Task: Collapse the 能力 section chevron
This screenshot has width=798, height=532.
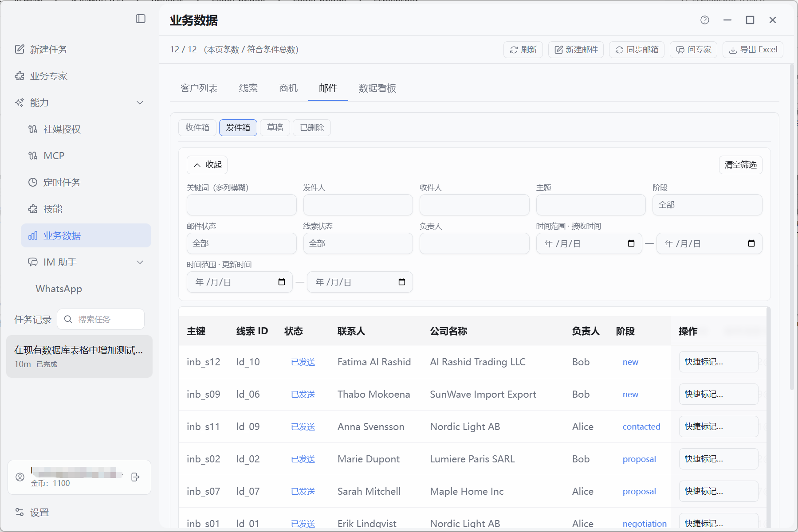Action: pyautogui.click(x=140, y=102)
